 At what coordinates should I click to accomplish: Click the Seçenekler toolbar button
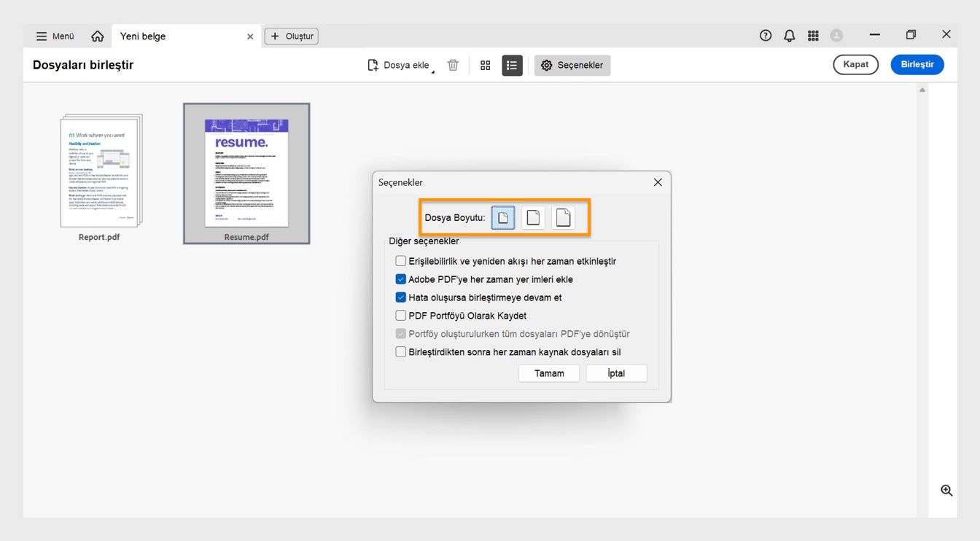point(572,66)
